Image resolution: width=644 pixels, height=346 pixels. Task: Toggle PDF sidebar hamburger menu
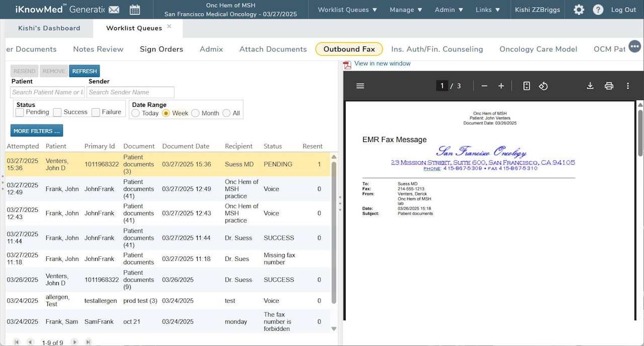pyautogui.click(x=360, y=86)
